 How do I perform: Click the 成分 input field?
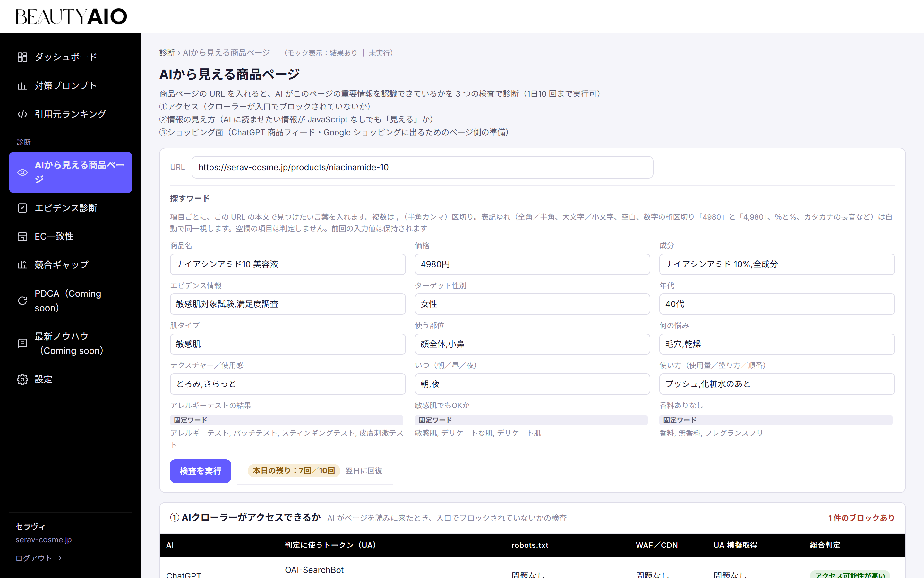pyautogui.click(x=777, y=264)
